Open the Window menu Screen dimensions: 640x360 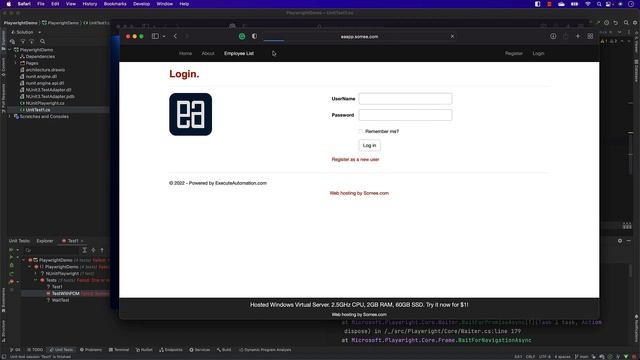pos(164,4)
